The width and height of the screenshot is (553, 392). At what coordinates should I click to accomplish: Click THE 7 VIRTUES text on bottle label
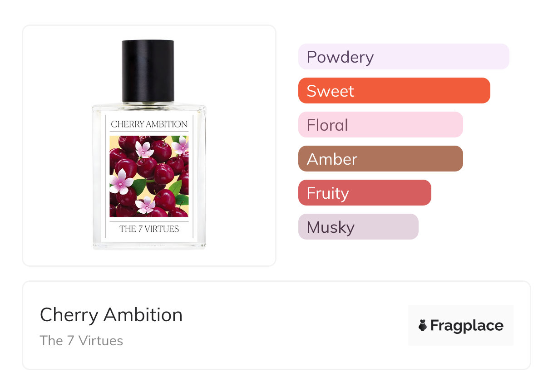[x=149, y=229]
